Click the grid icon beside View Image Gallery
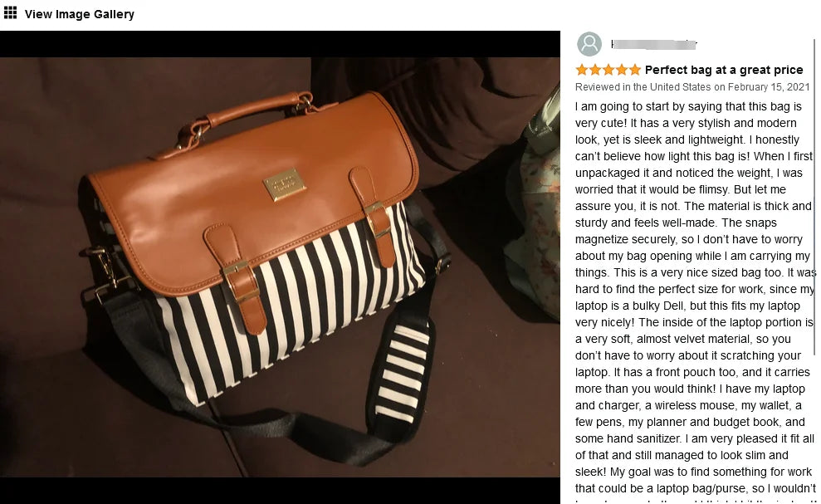 10,12
